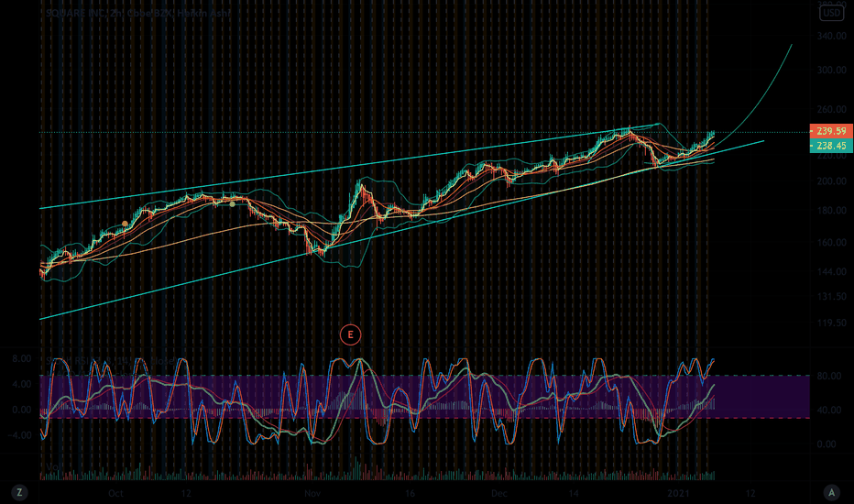Viewport: 854px width, 504px height.
Task: Click the 8.00 left scale label
Action: (x=22, y=358)
